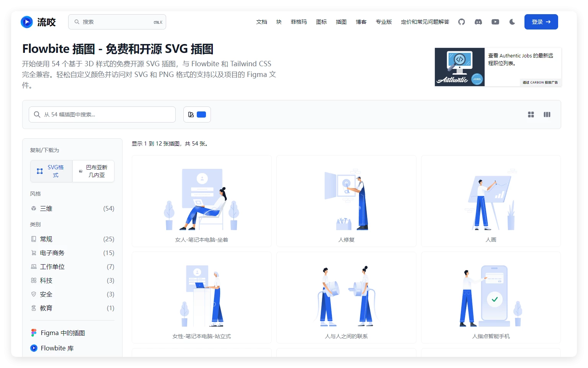
Task: Click the 登录 login button
Action: point(541,22)
